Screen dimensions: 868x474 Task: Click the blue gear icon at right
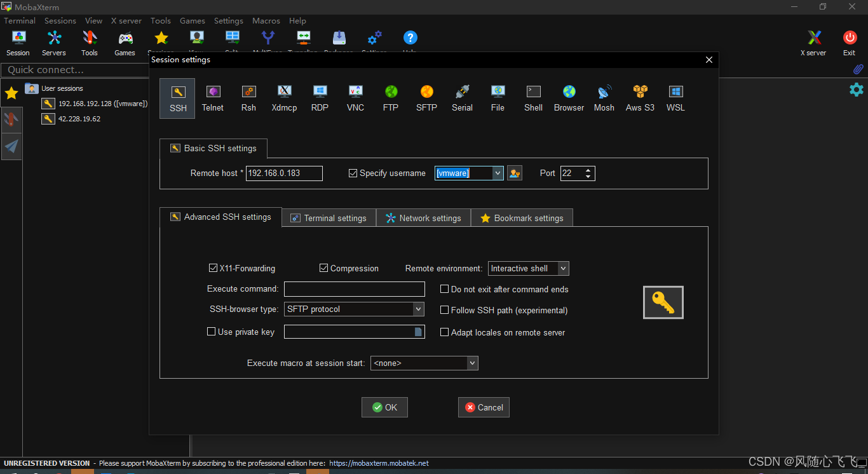click(x=857, y=90)
